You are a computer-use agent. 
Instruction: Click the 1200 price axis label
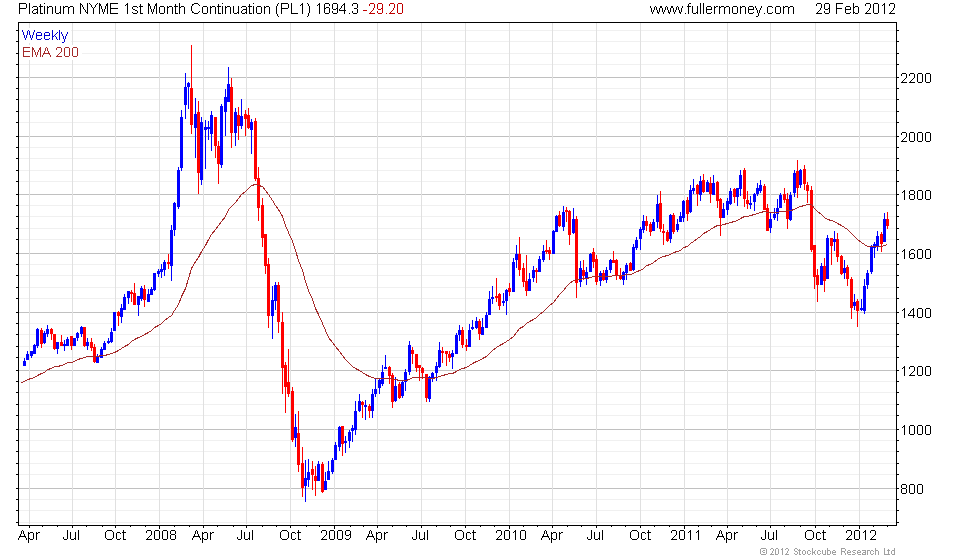tap(916, 371)
